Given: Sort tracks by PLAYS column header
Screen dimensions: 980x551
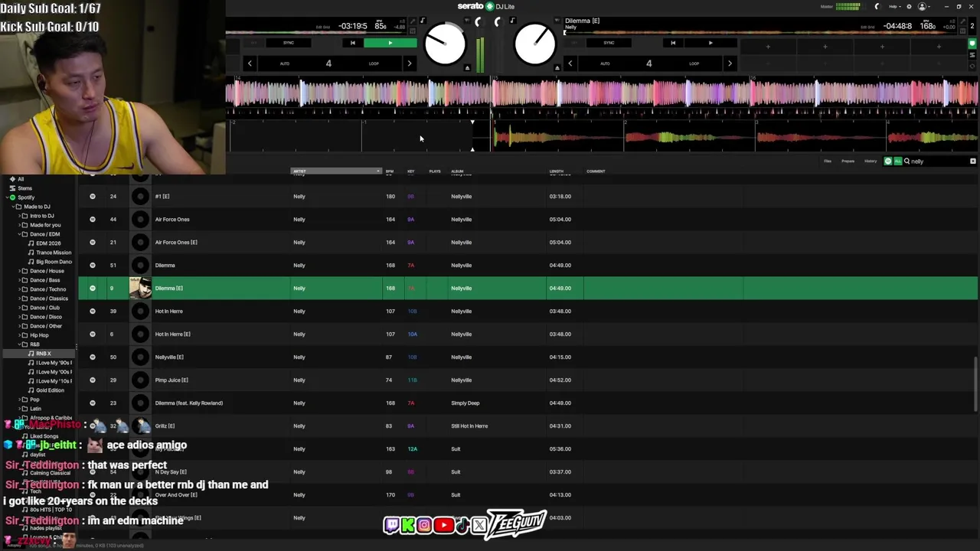Looking at the screenshot, I should [x=435, y=171].
